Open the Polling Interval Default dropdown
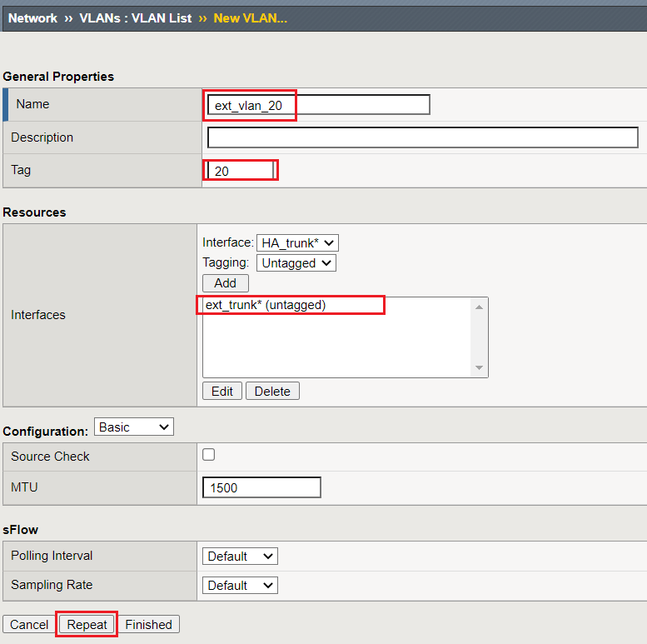Screen dimensions: 647x644 240,556
